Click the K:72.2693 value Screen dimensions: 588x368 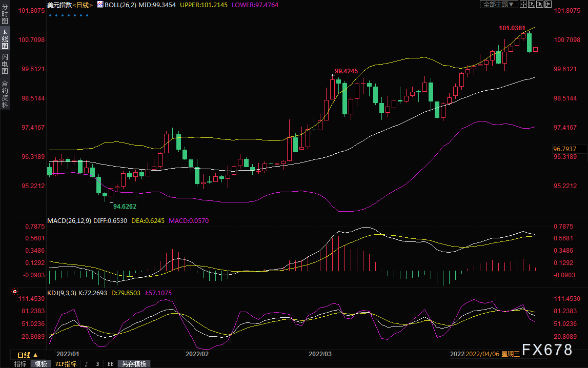coord(93,293)
